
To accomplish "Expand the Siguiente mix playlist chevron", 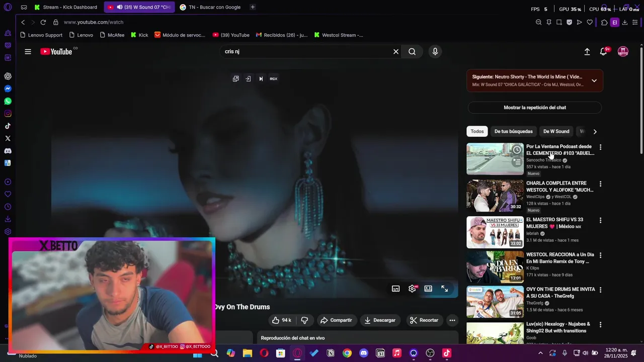I will [x=594, y=80].
